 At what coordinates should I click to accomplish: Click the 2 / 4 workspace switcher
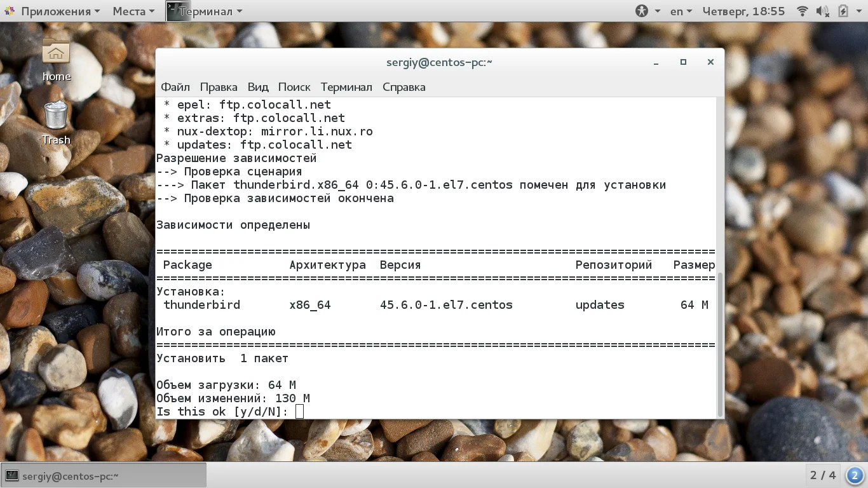(824, 475)
